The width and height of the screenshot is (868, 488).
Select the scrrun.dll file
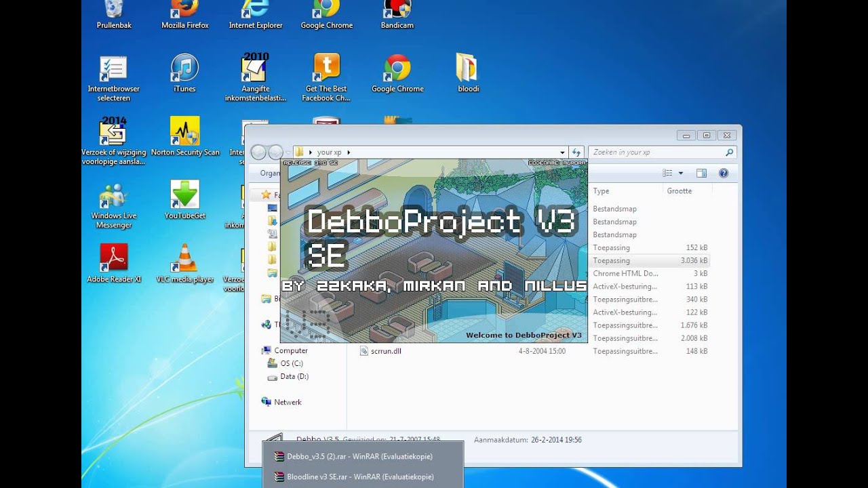(386, 351)
